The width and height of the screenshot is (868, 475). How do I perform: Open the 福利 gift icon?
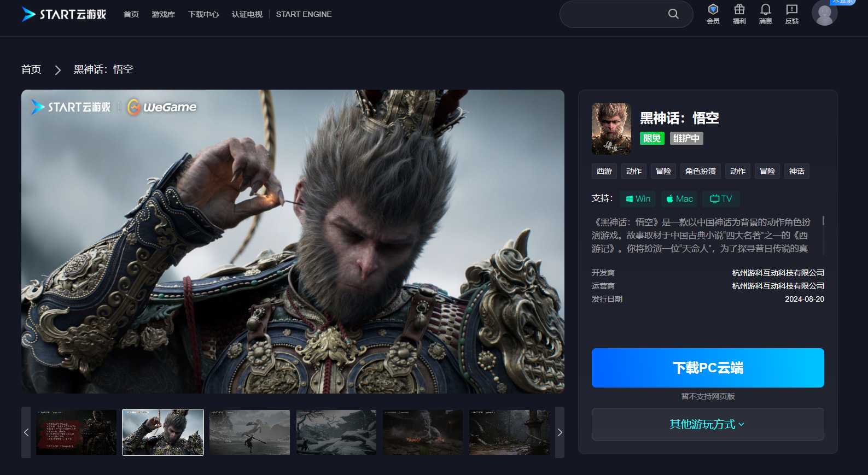click(x=739, y=14)
